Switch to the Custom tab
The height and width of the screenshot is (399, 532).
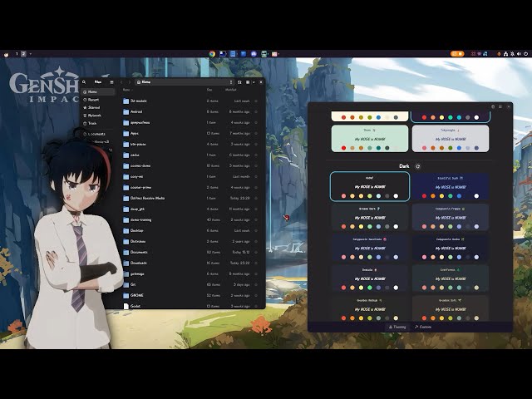423,327
